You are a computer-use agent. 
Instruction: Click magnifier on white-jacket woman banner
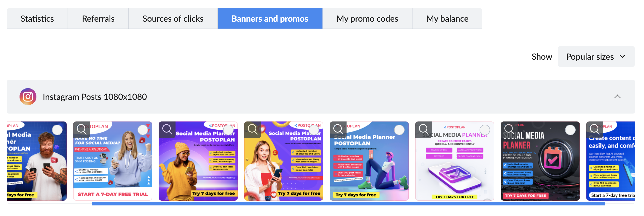click(253, 129)
